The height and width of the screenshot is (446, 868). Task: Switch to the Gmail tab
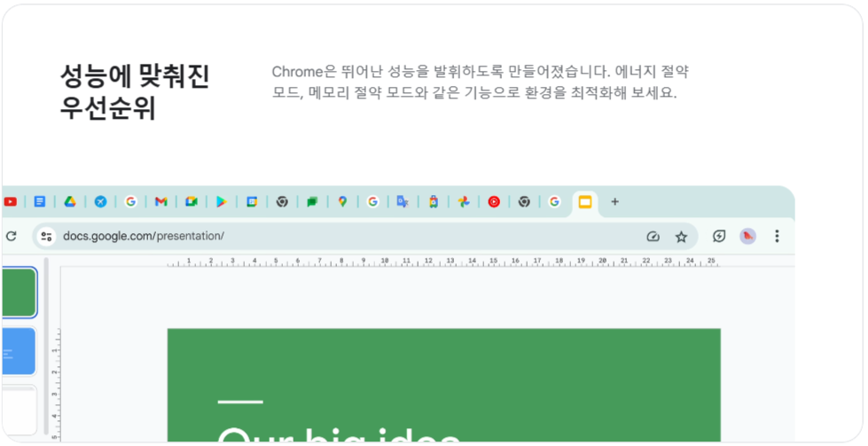point(161,202)
